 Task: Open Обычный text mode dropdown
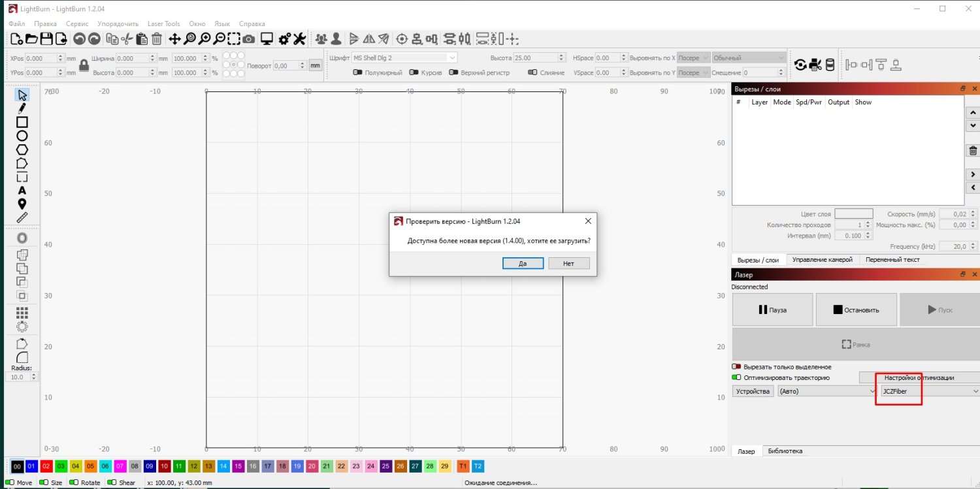tap(749, 57)
